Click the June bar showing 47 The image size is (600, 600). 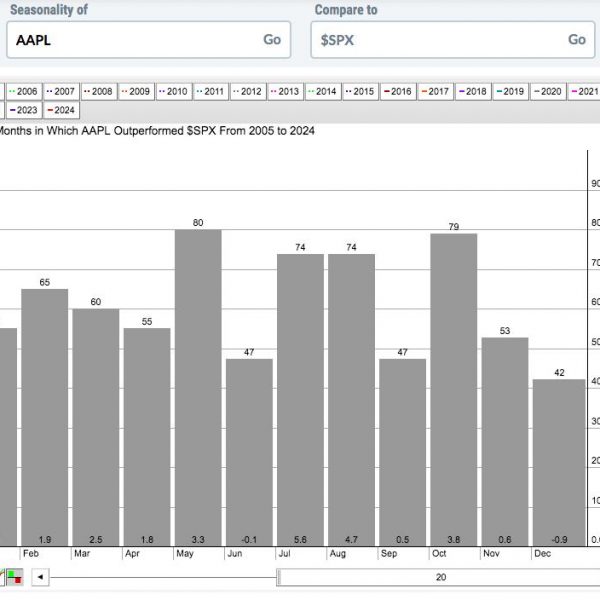click(249, 452)
